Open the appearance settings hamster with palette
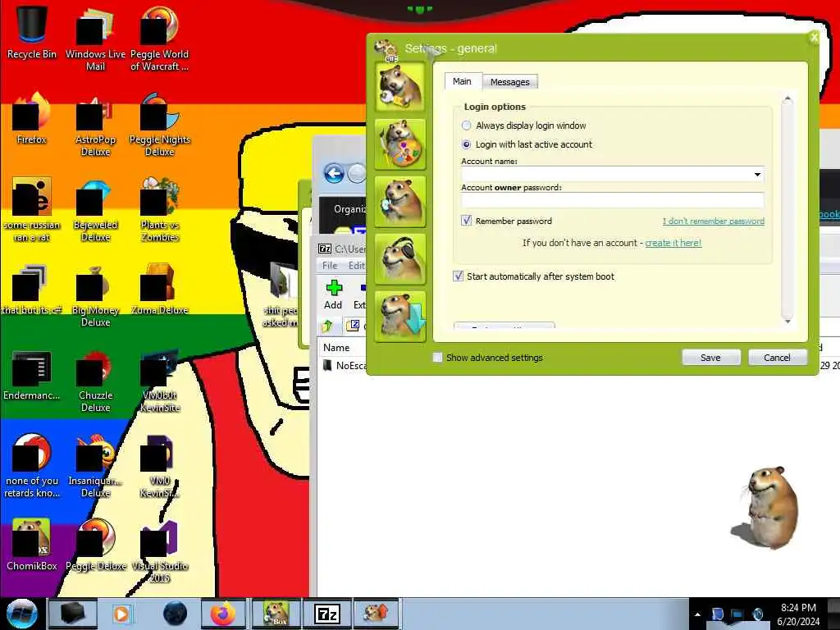This screenshot has width=840, height=630. 400,144
